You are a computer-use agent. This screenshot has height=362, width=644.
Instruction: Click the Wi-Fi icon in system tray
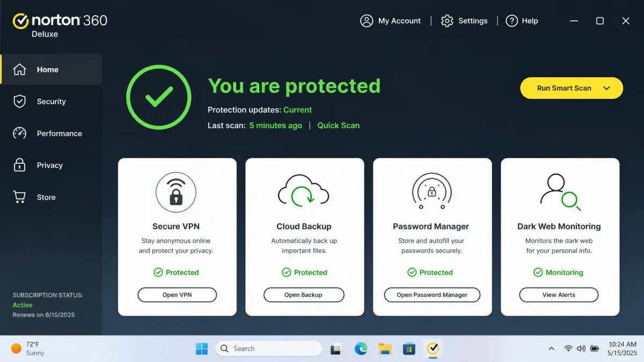[568, 349]
